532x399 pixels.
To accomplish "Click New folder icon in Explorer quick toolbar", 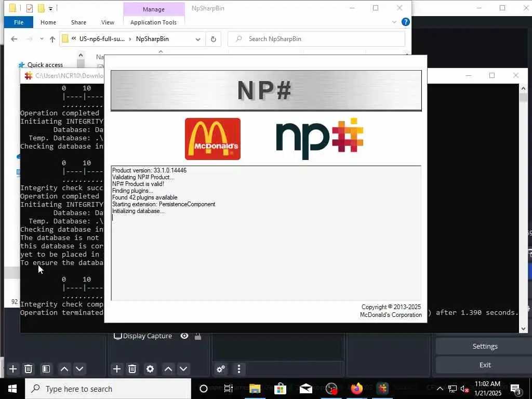I will [x=41, y=8].
